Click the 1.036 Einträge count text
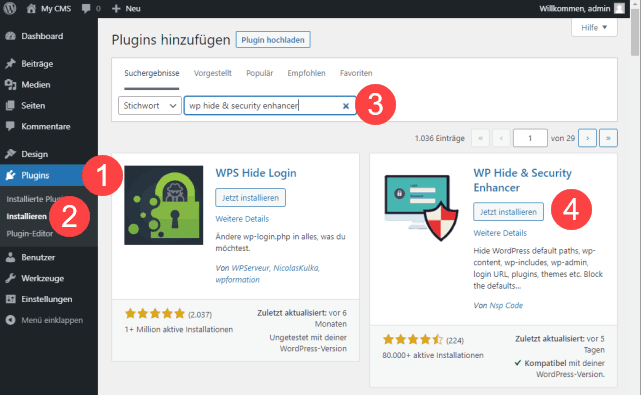This screenshot has width=641, height=395. tap(439, 138)
